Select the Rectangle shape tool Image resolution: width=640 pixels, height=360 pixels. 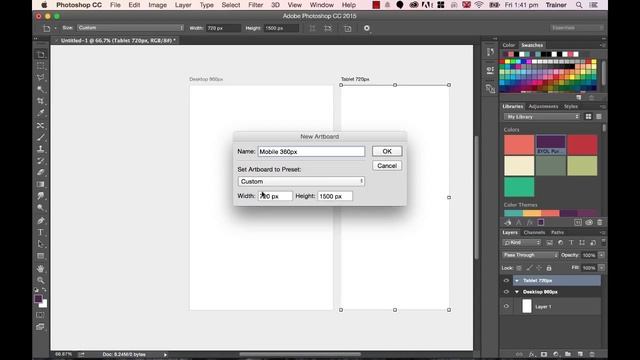(40, 256)
